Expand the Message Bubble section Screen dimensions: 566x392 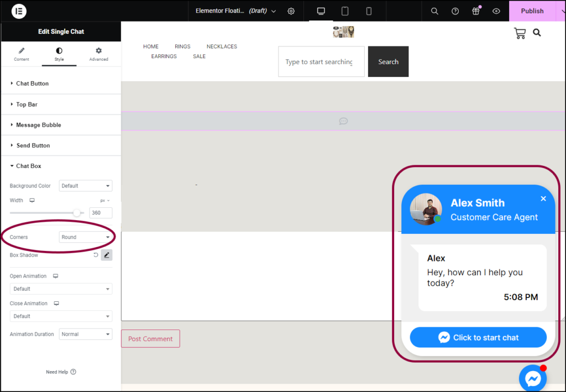click(38, 124)
